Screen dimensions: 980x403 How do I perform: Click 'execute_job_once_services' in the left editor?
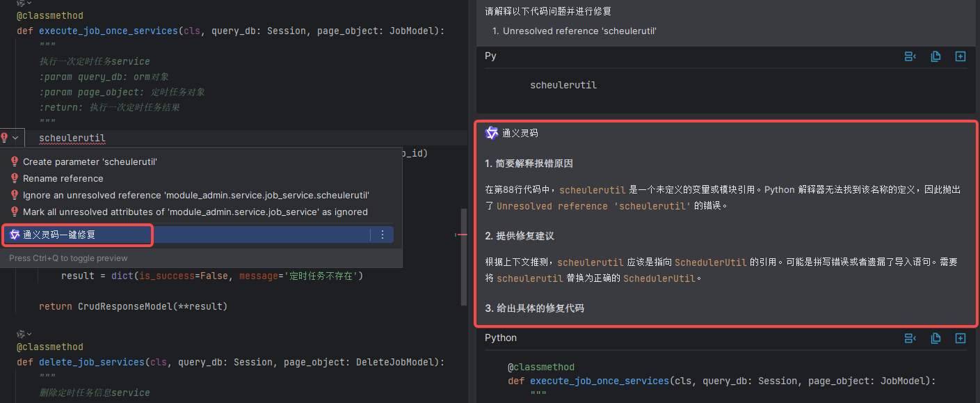pos(109,31)
